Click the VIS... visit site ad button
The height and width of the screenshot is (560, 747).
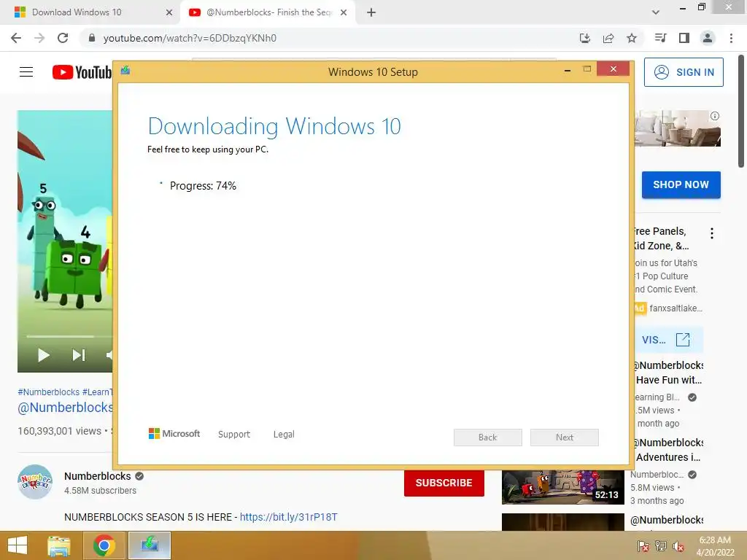click(x=668, y=340)
